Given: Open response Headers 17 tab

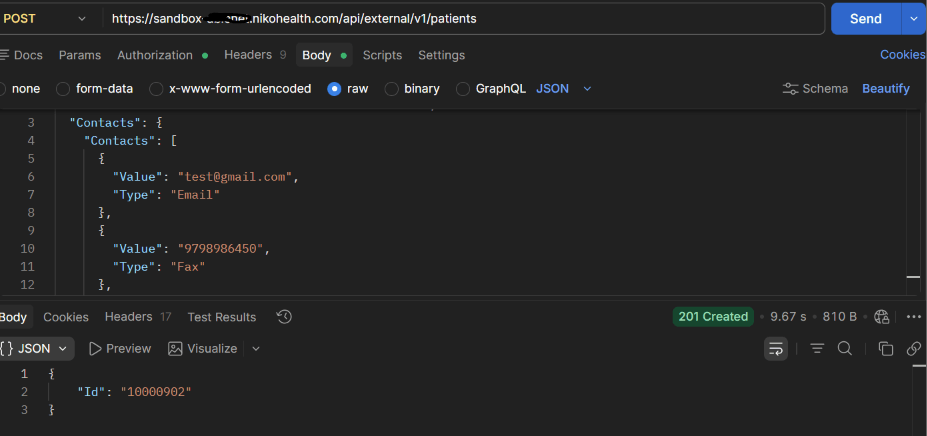Looking at the screenshot, I should [138, 317].
